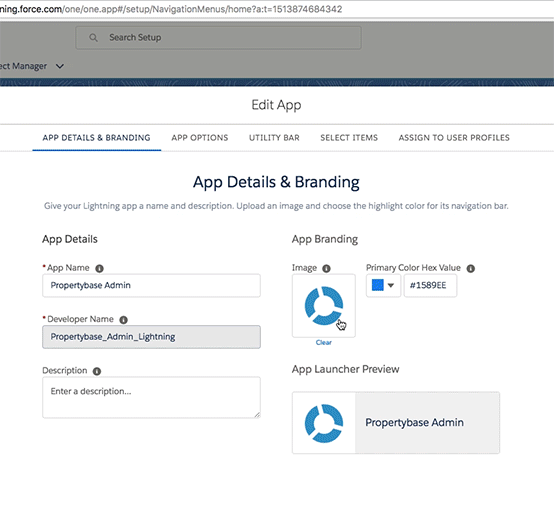The width and height of the screenshot is (554, 523).
Task: Click the App Branding section heading
Action: click(x=325, y=239)
